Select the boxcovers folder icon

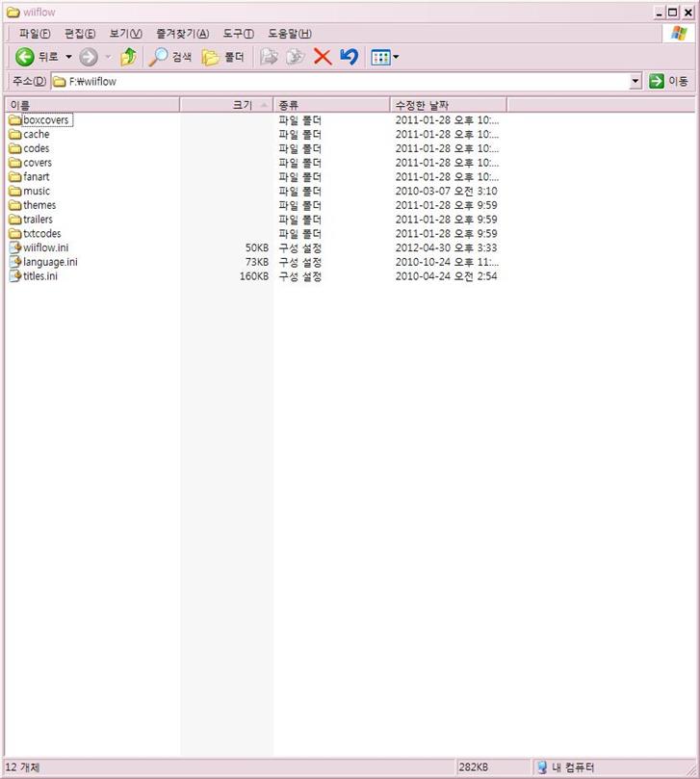click(x=14, y=119)
